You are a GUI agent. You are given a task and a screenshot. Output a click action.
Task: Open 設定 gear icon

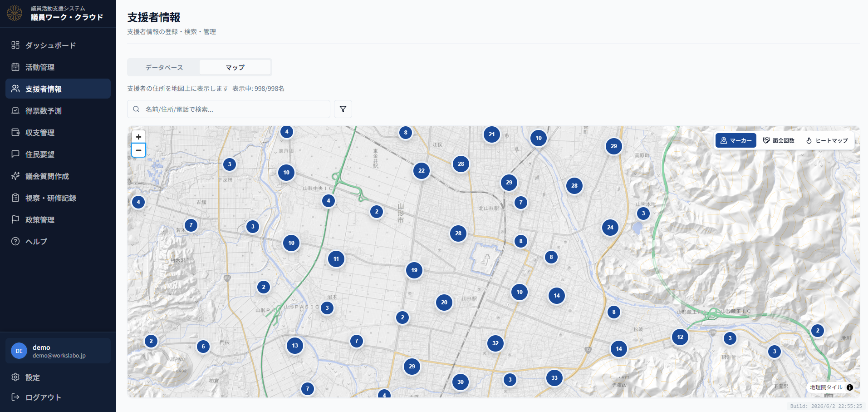[x=15, y=377]
